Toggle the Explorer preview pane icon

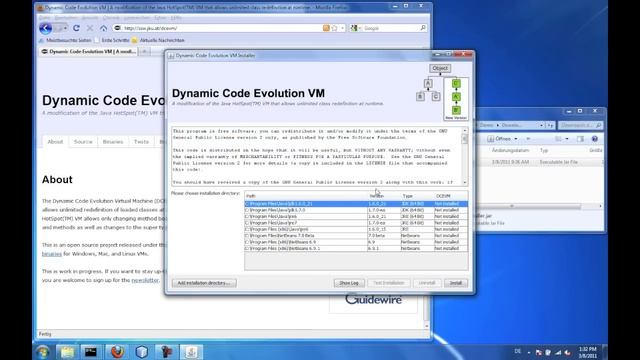(580, 139)
